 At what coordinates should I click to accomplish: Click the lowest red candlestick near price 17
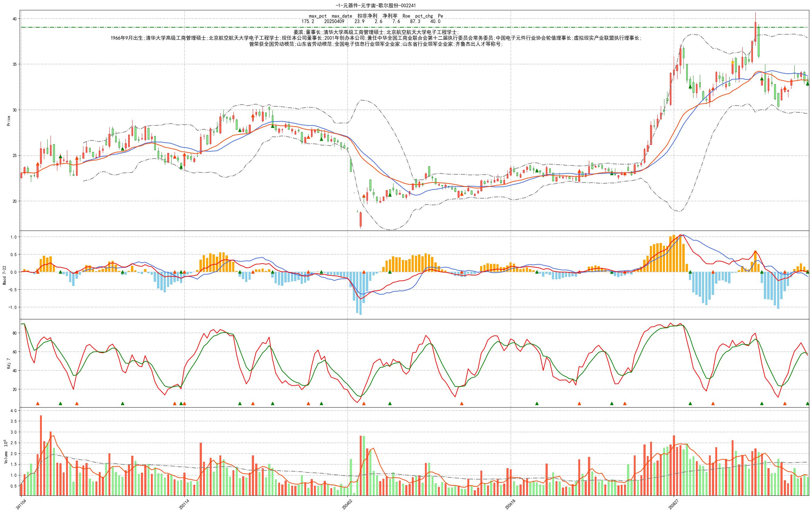pos(360,219)
